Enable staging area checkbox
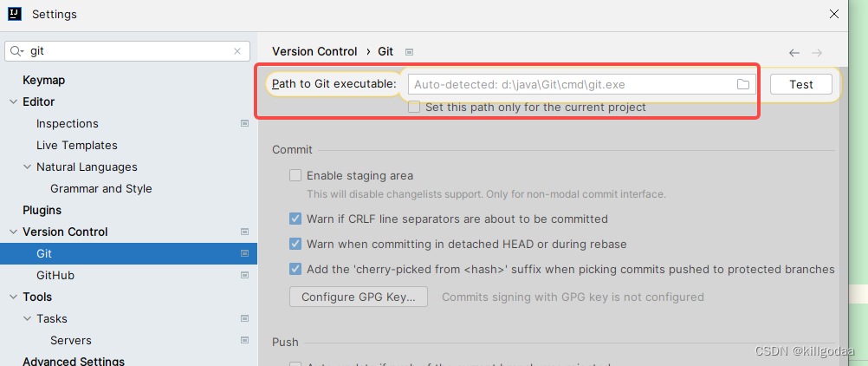Viewport: 868px width, 366px height. point(295,176)
